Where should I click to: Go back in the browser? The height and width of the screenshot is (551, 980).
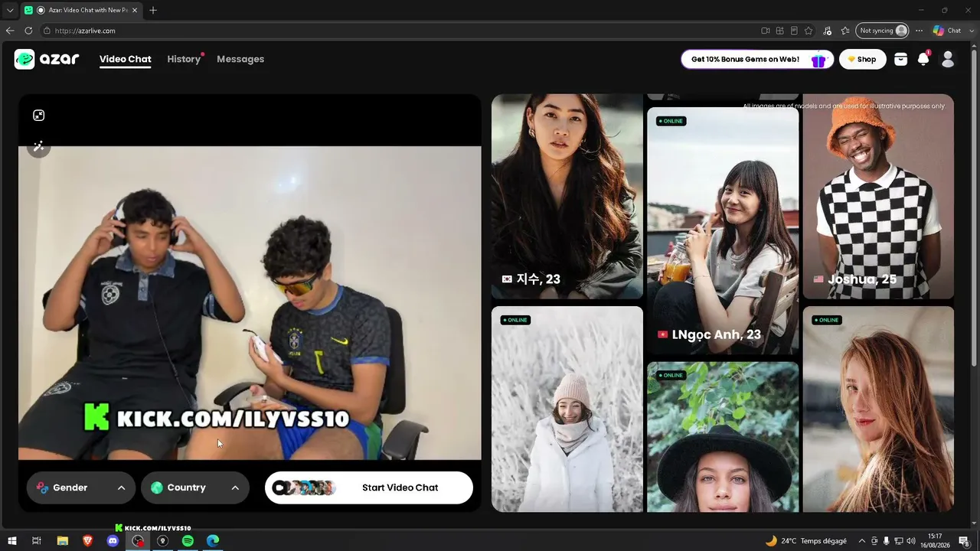10,31
